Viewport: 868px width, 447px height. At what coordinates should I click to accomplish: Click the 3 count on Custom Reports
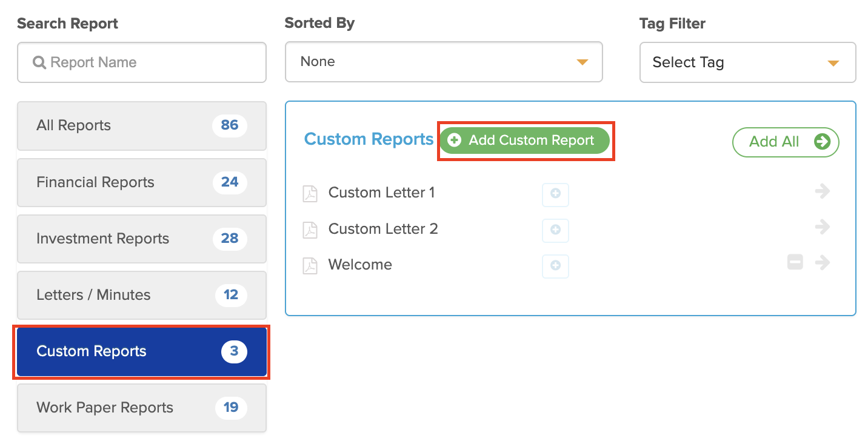[234, 351]
